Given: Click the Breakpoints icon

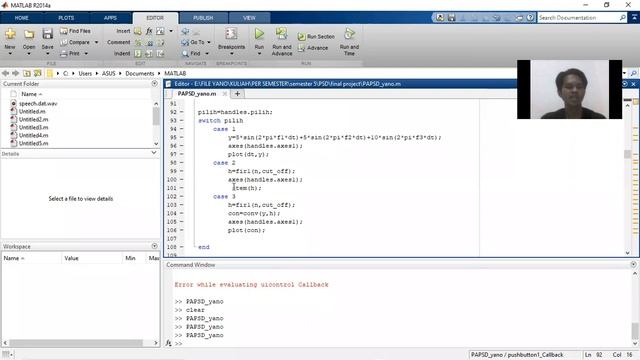Looking at the screenshot, I should (231, 34).
